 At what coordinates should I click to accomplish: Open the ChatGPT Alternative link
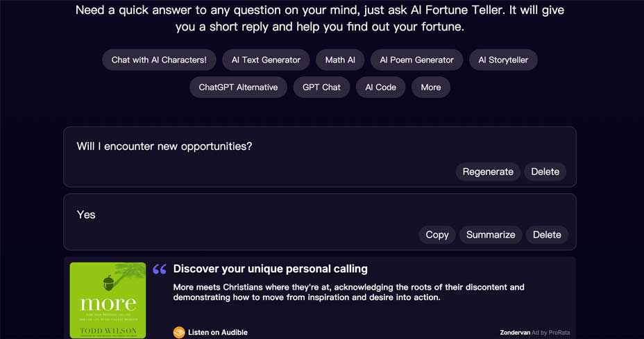click(x=238, y=87)
